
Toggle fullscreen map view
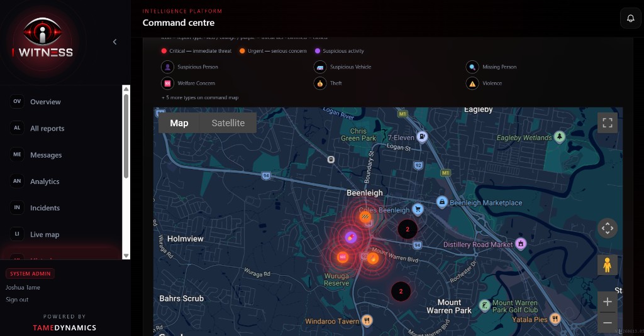click(608, 122)
